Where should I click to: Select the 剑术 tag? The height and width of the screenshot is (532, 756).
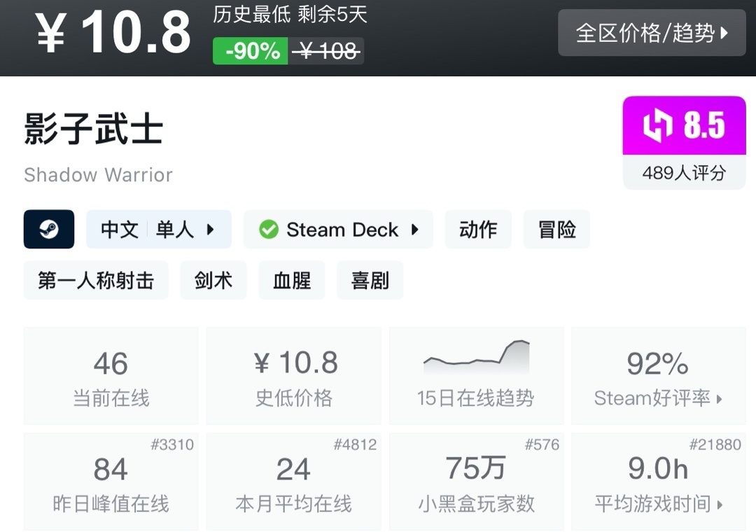click(213, 281)
